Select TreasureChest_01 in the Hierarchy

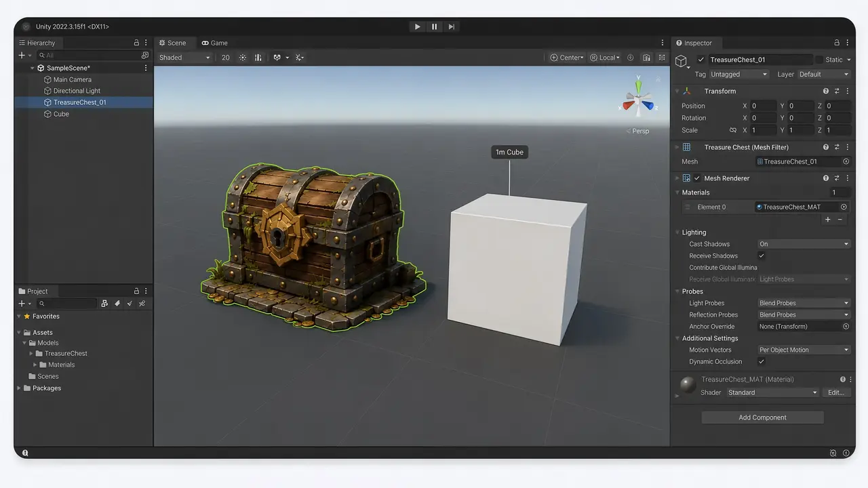coord(79,102)
